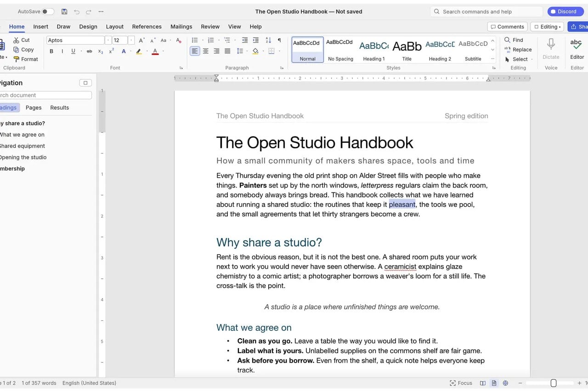
Task: Click the Comments button
Action: click(x=507, y=27)
